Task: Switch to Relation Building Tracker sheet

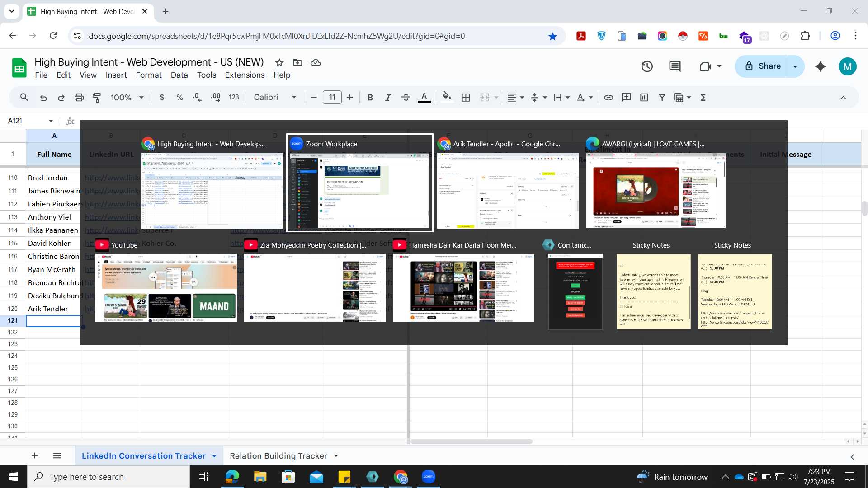Action: click(x=278, y=456)
